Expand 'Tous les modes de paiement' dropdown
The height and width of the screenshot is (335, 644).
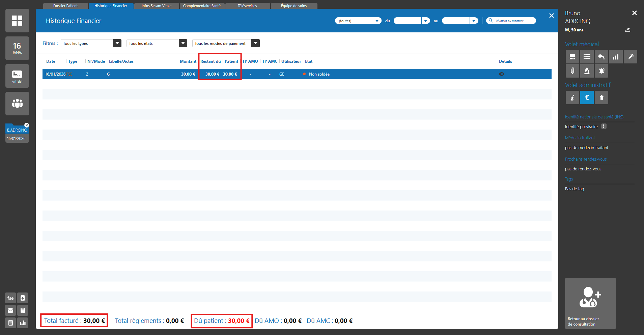(255, 43)
